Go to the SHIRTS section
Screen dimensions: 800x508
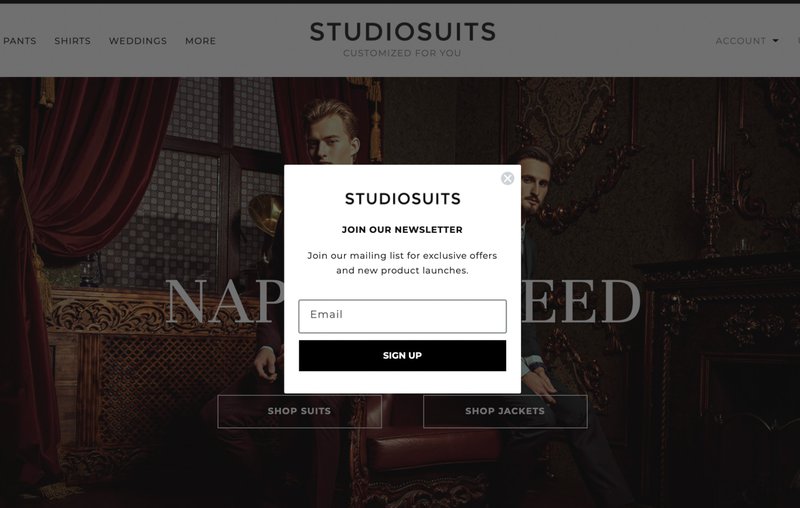click(72, 41)
